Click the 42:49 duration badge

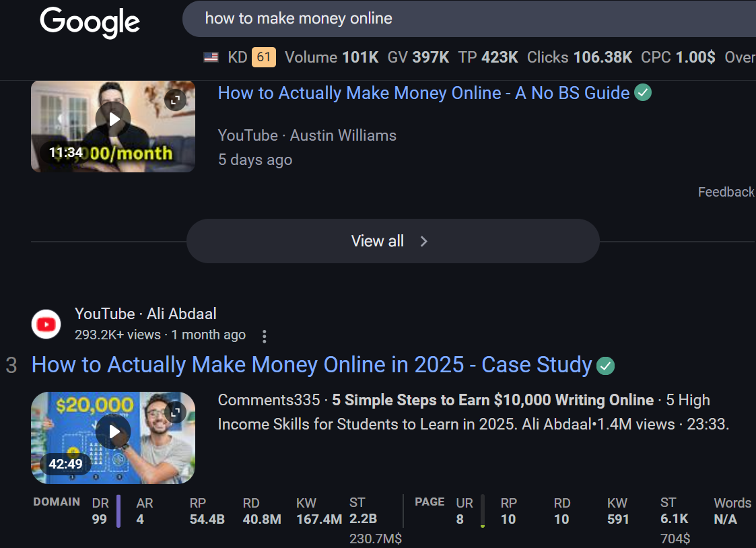[65, 464]
